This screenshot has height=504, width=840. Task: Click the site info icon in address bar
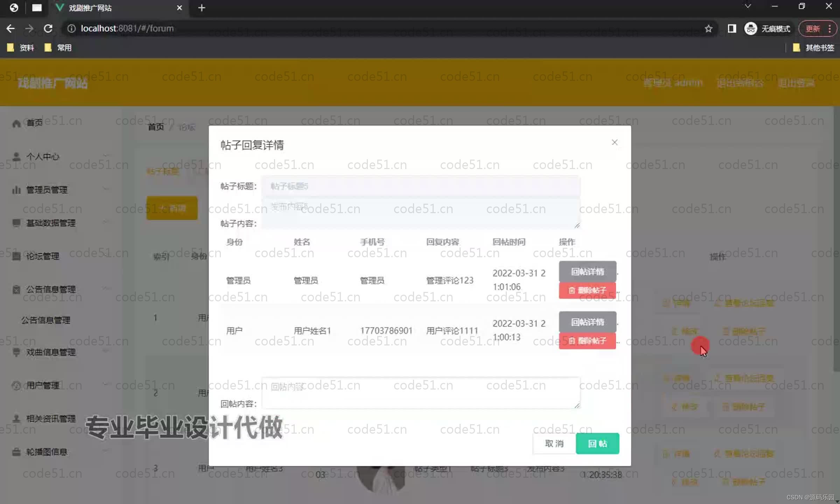click(71, 29)
